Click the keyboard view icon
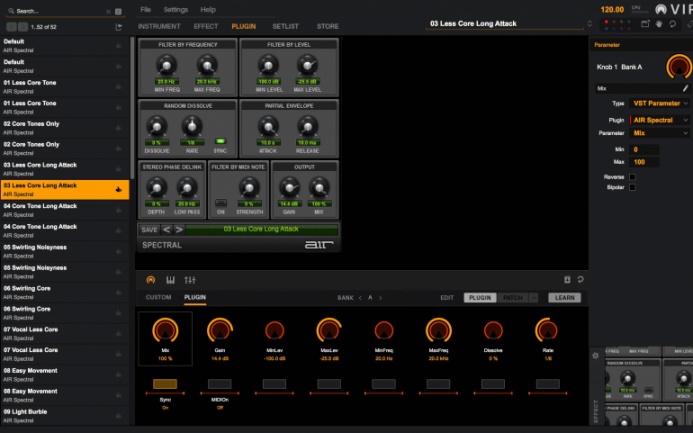 click(x=170, y=279)
